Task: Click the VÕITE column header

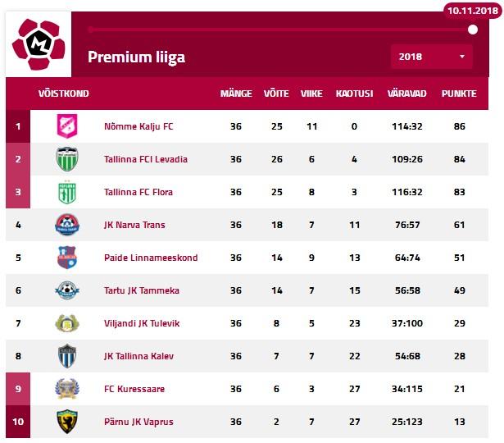Action: (275, 94)
